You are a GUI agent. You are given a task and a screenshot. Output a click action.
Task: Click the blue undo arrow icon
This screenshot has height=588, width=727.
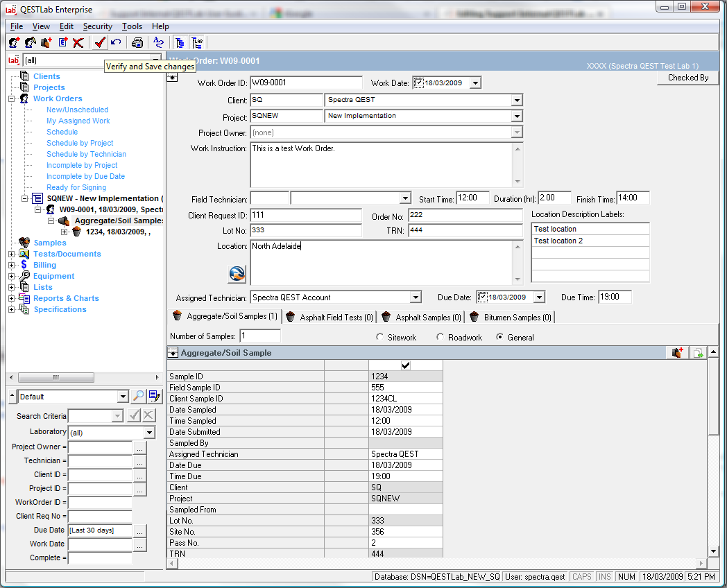click(x=116, y=42)
